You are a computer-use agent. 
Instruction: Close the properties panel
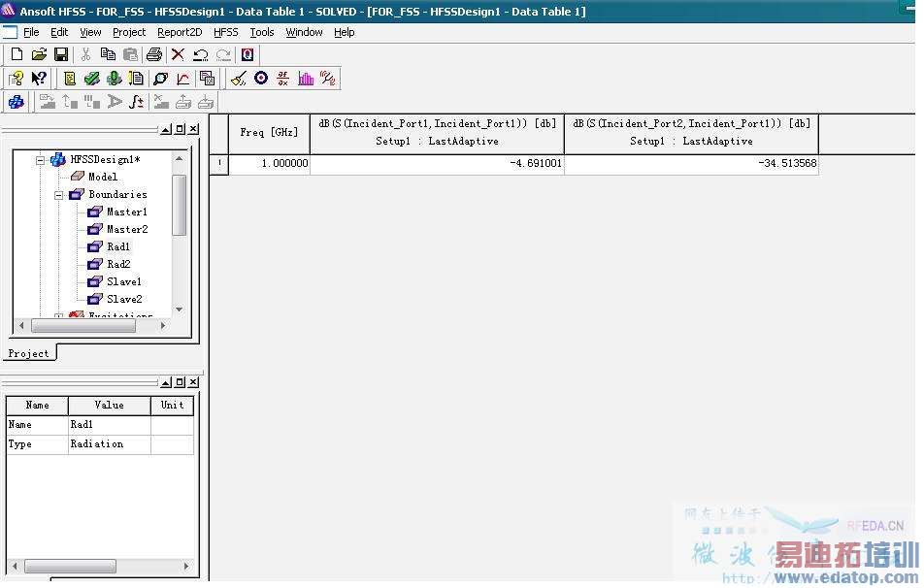coord(193,382)
